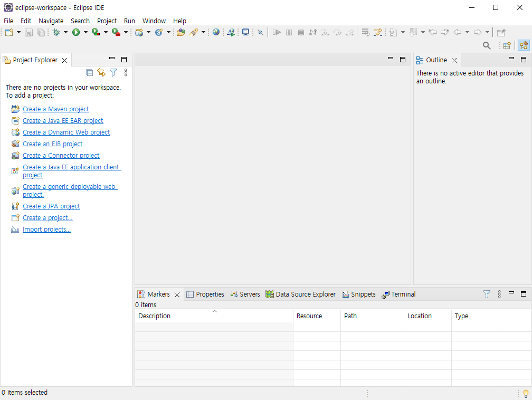Click the Open Perspective icon
532x400 pixels.
tap(507, 45)
